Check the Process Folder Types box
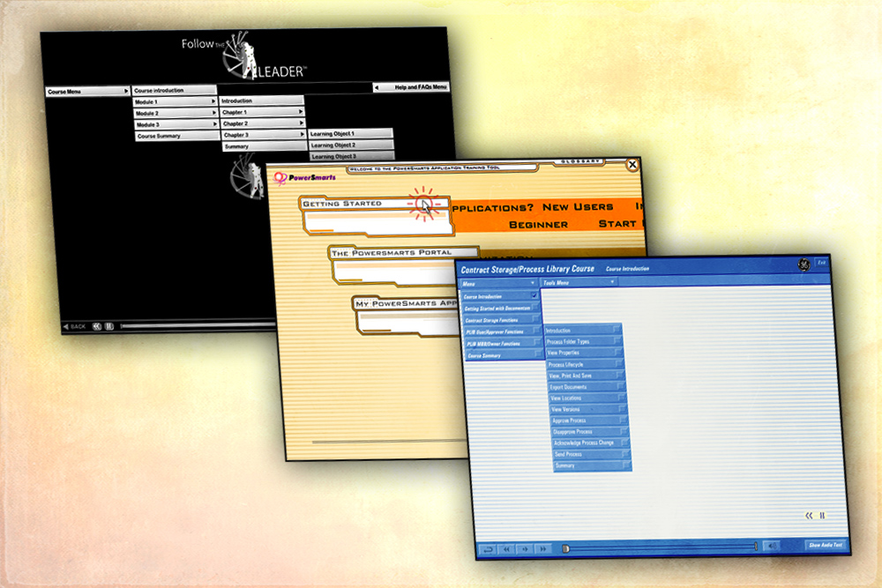882x588 pixels. [617, 341]
